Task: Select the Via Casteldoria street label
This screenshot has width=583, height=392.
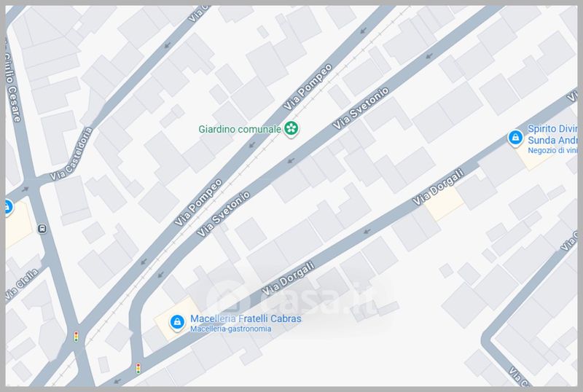Action: pyautogui.click(x=71, y=154)
